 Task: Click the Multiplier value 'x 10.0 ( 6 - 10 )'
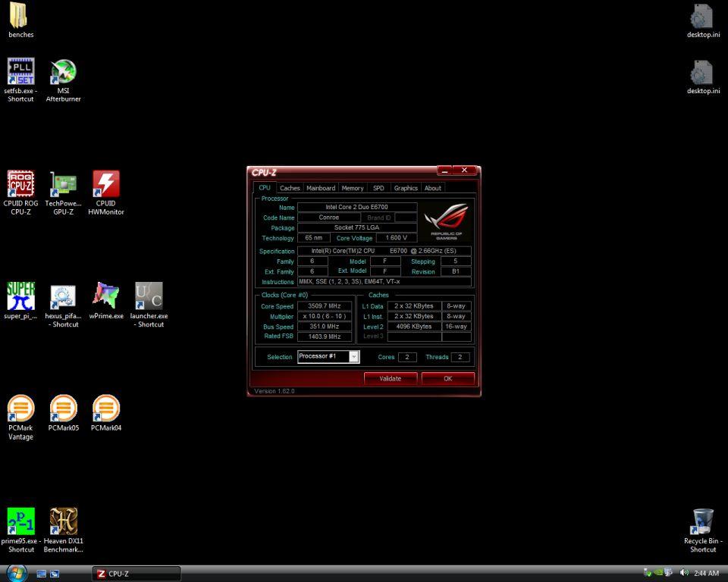click(324, 316)
